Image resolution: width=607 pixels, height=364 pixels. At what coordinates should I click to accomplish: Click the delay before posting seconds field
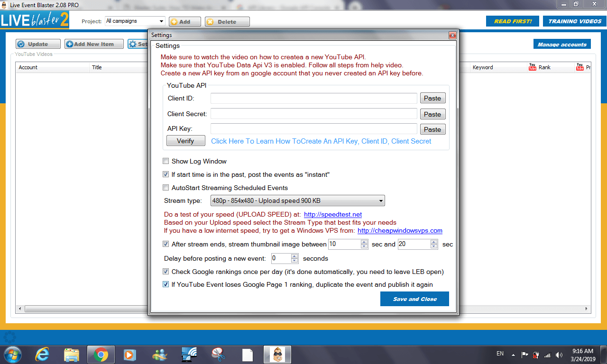point(281,258)
